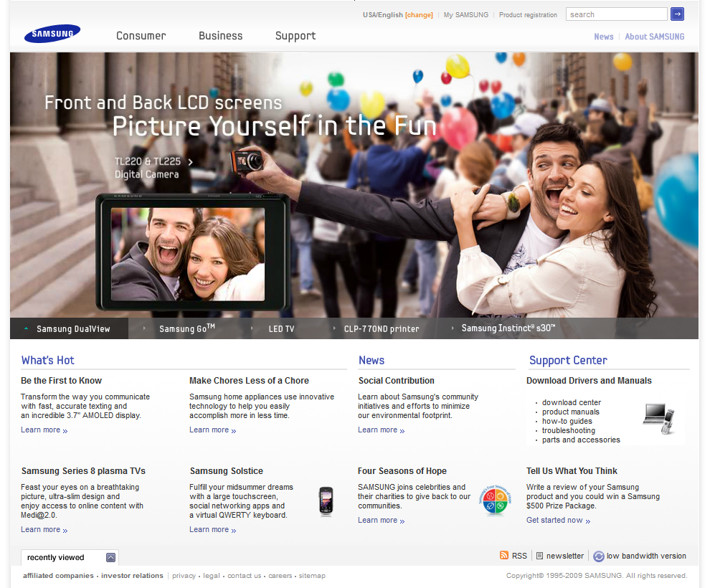
Task: Click Learn more under Samsung Solstice
Action: [x=212, y=530]
